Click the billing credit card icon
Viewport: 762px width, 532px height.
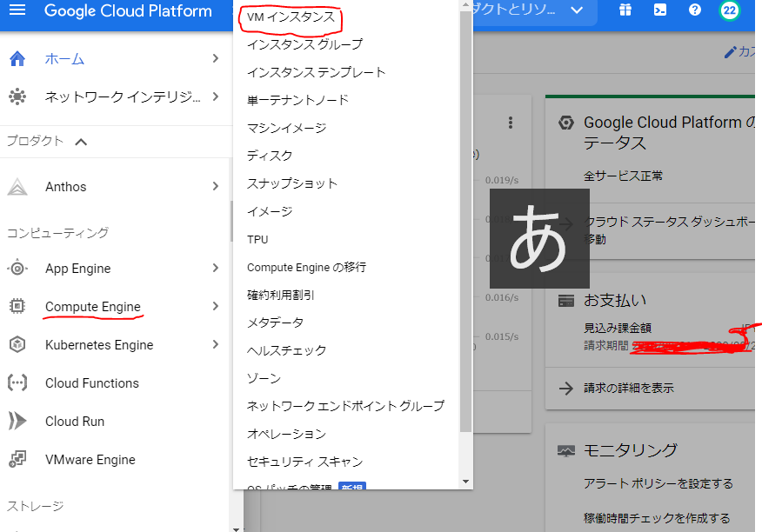tap(566, 302)
